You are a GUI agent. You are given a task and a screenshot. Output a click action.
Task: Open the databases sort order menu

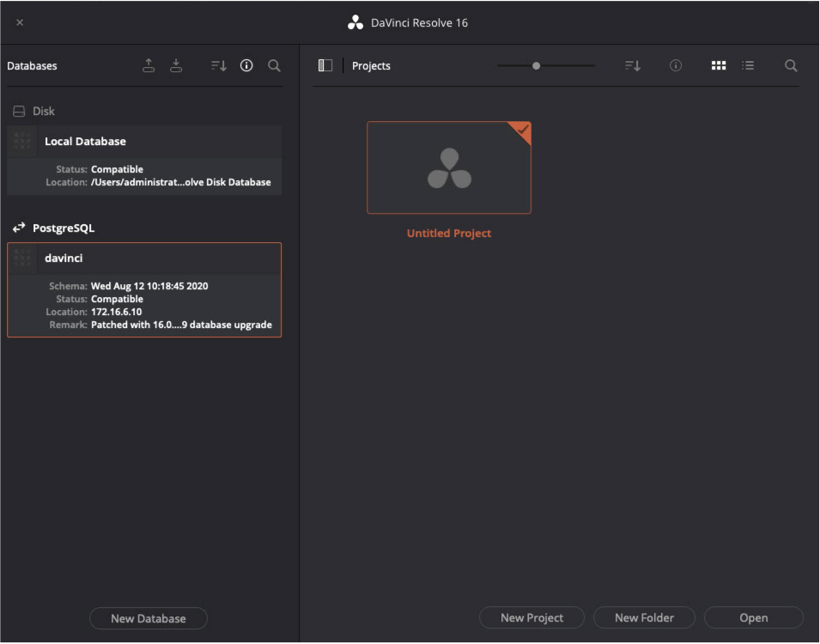(219, 65)
